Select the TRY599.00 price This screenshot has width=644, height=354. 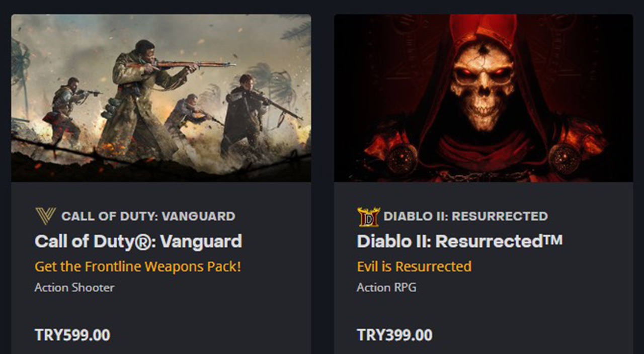[72, 335]
